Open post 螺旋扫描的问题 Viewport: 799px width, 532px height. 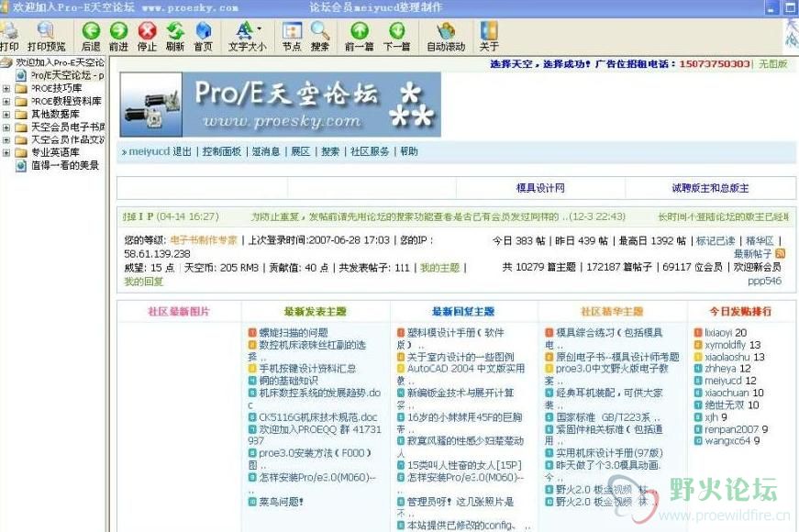tap(294, 333)
